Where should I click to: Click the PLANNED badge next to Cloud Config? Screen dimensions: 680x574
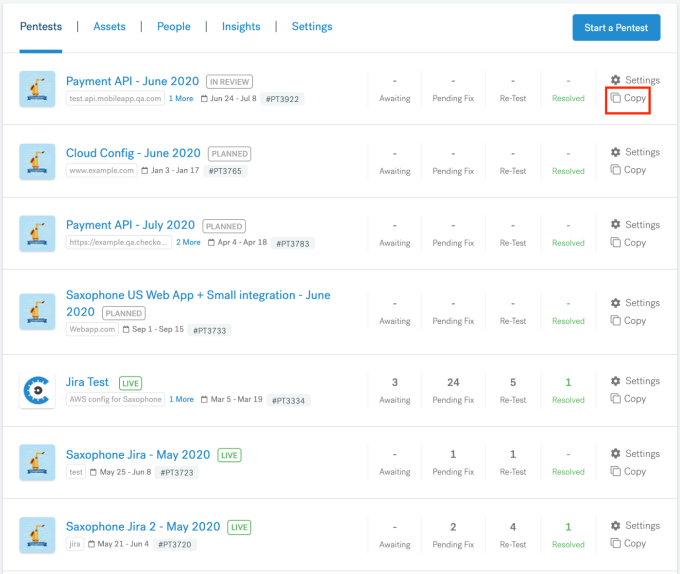229,154
